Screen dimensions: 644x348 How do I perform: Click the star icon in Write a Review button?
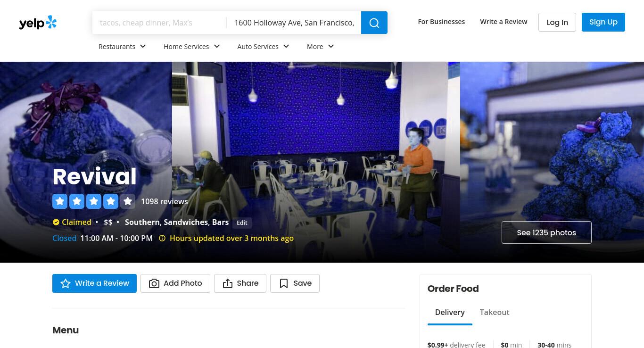click(66, 283)
